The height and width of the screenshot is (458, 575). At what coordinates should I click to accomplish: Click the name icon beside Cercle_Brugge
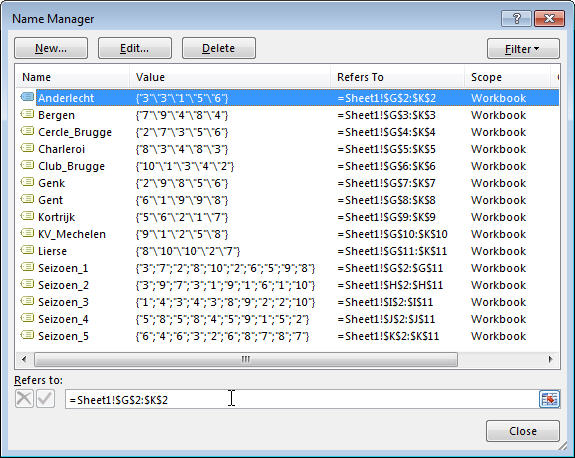pos(28,131)
